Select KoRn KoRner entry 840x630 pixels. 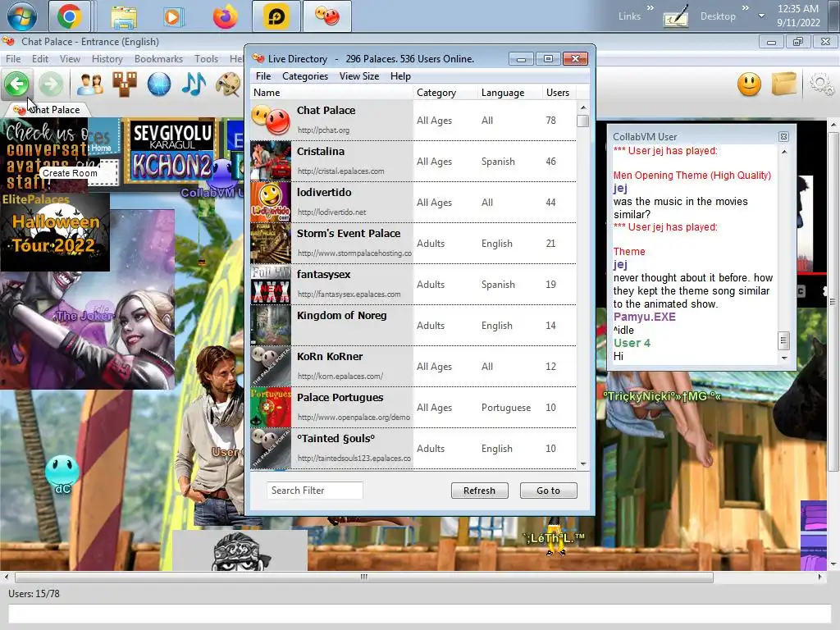(x=413, y=367)
